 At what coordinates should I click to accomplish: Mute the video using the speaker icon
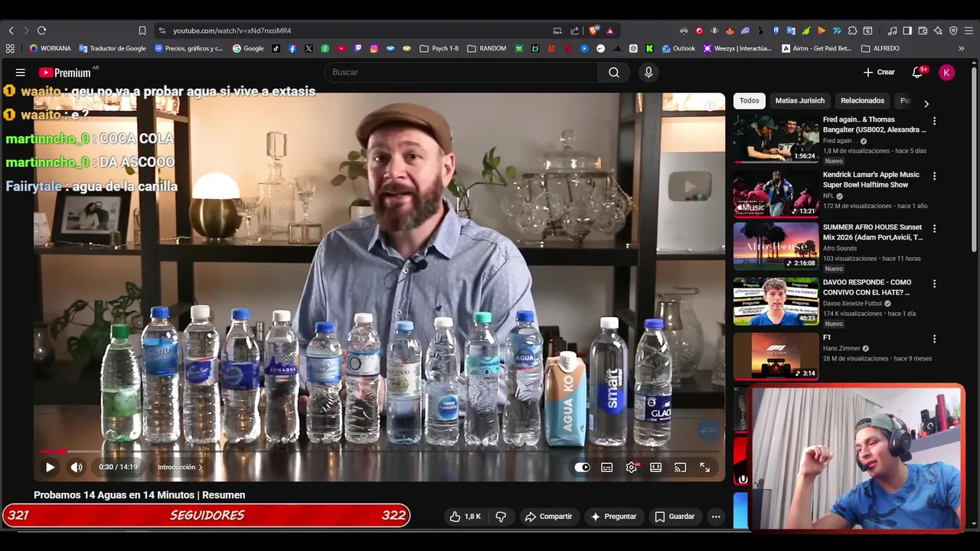(x=77, y=467)
